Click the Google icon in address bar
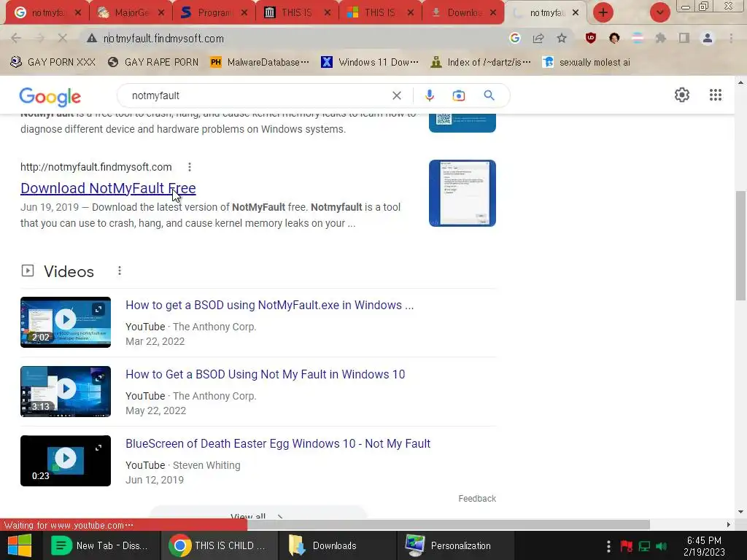This screenshot has height=560, width=747. coord(514,38)
